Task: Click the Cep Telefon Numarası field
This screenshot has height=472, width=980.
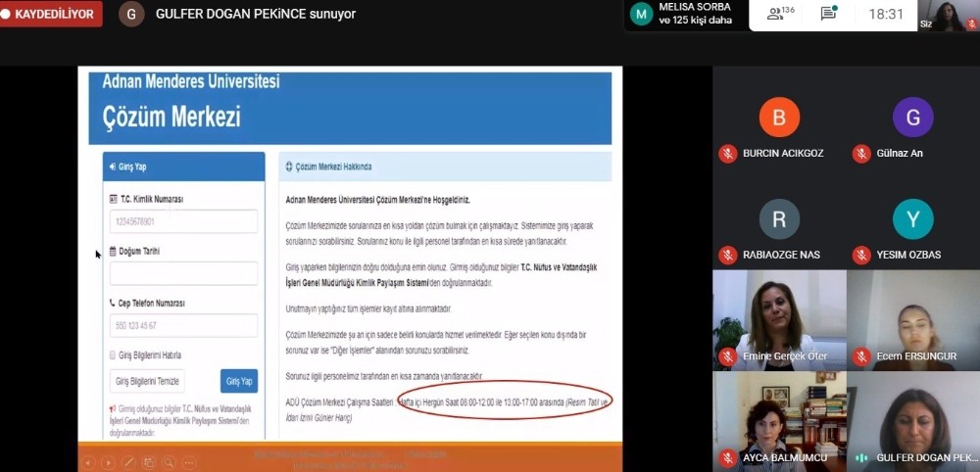Action: 183,325
